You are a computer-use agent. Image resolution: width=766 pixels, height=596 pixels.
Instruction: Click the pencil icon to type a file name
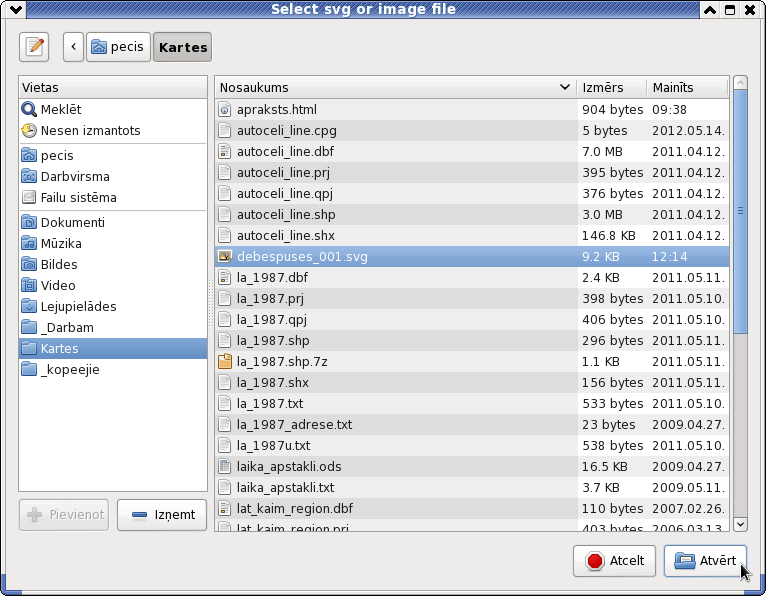(x=34, y=47)
